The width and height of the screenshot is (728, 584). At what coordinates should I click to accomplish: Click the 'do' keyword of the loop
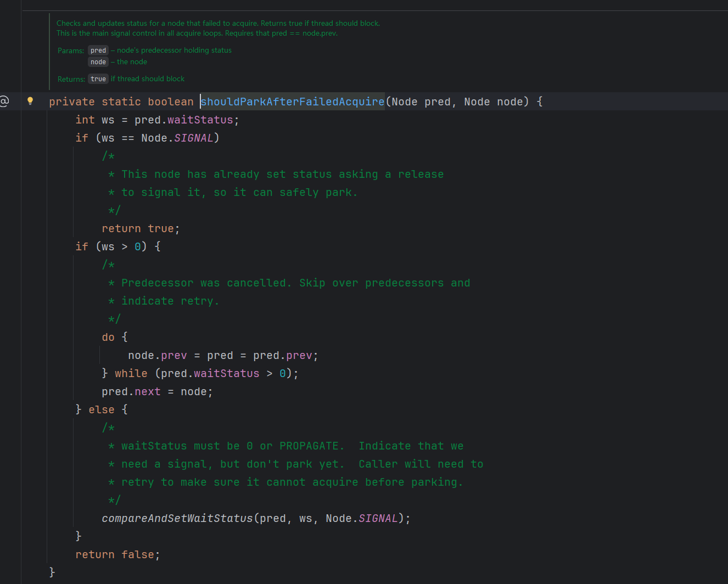pyautogui.click(x=108, y=337)
